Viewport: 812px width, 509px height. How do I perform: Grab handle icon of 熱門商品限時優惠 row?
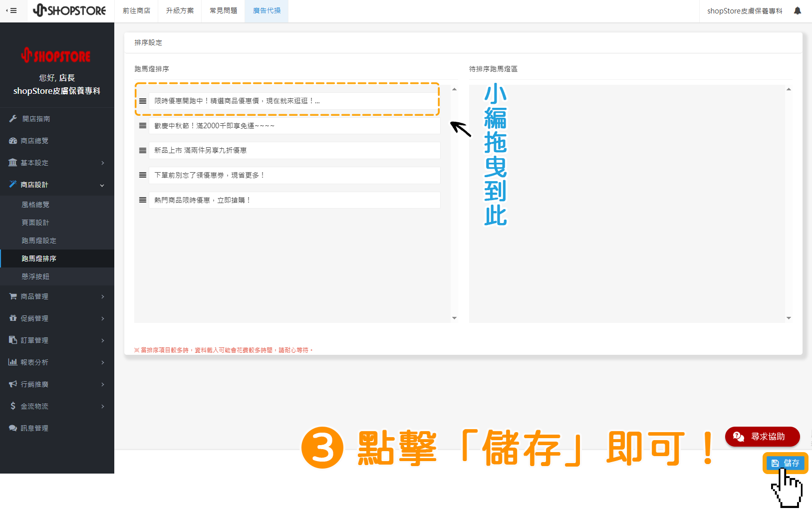click(x=143, y=200)
